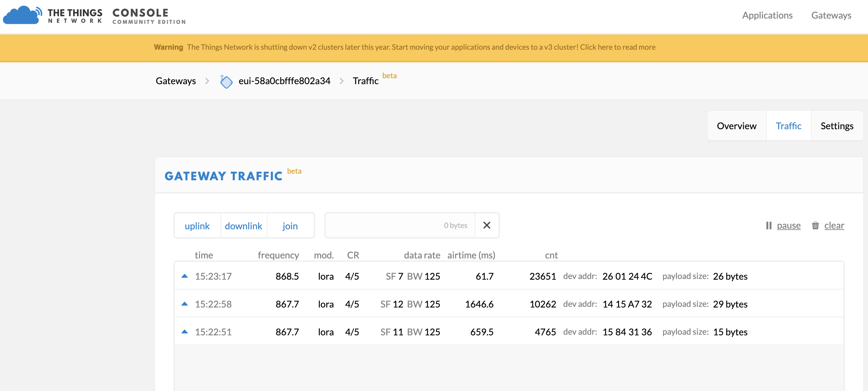The image size is (868, 391).
Task: Go to Gateways breadcrumb link
Action: pos(175,81)
